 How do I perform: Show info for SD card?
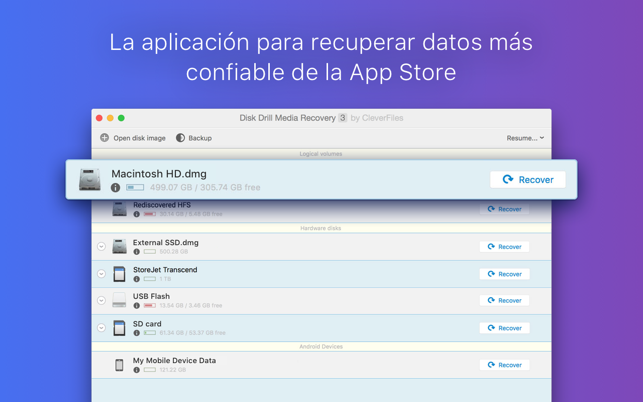[137, 333]
